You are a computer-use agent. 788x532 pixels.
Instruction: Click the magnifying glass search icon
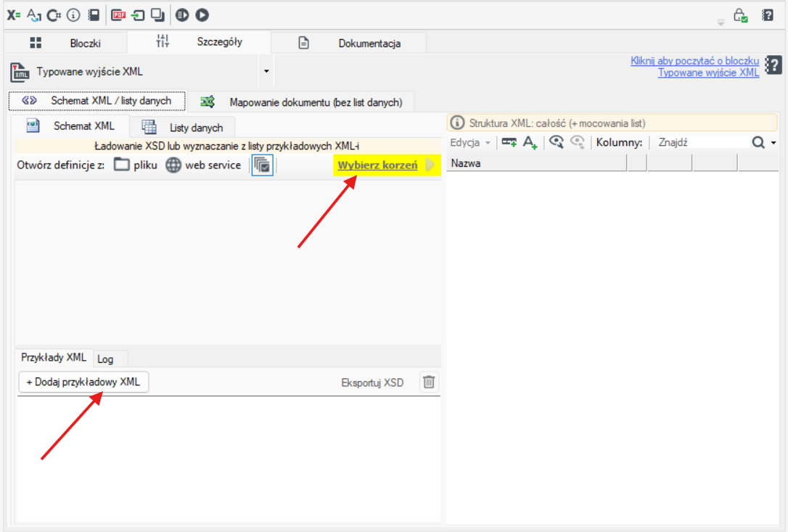point(758,143)
